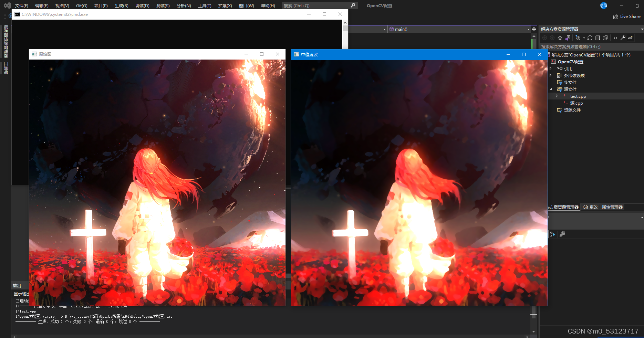This screenshot has height=338, width=644.
Task: Click the output panel scroll-down arrow
Action: pos(533,331)
